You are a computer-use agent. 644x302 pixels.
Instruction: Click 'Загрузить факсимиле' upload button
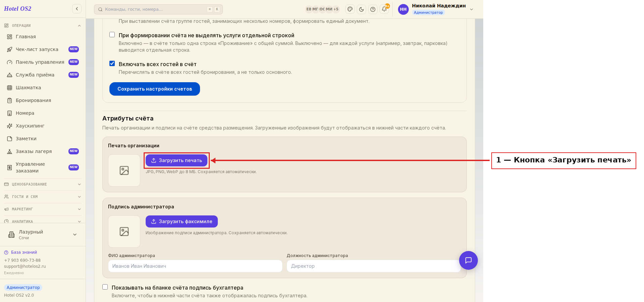click(182, 221)
